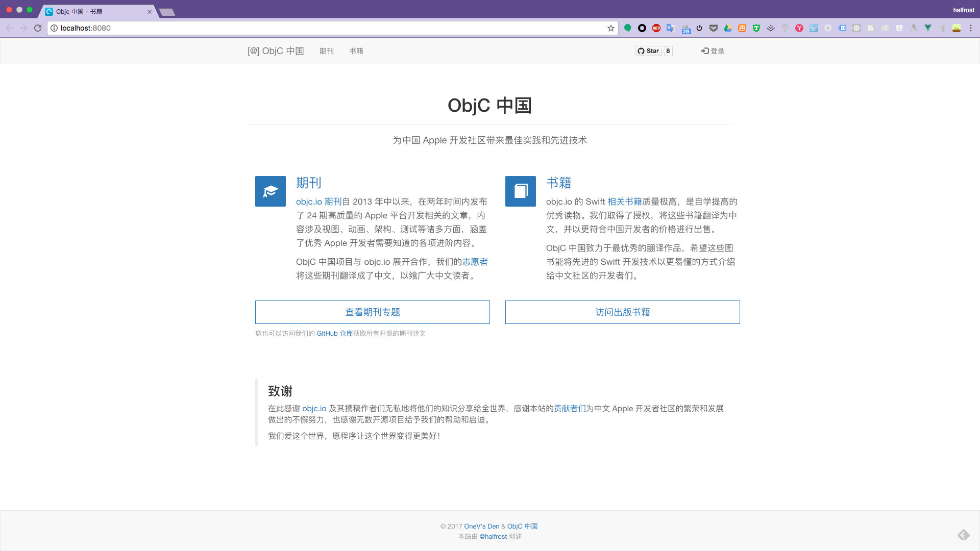Viewport: 980px width, 551px height.
Task: Open the 书籍 navigation menu item
Action: point(356,51)
